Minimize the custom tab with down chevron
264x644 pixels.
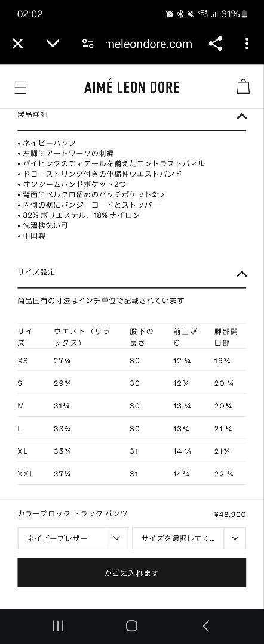click(53, 43)
